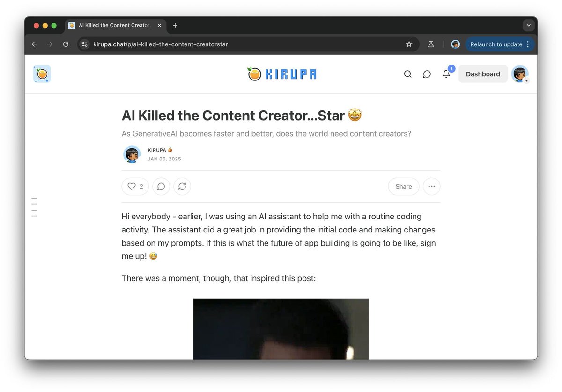Image resolution: width=562 pixels, height=392 pixels.
Task: Bookmark this page with the star icon
Action: click(x=409, y=44)
